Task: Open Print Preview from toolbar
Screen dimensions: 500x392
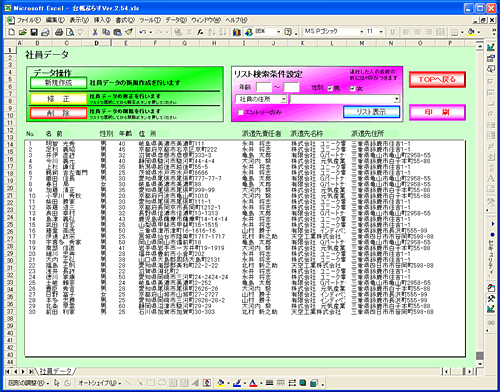Action: tap(70, 32)
